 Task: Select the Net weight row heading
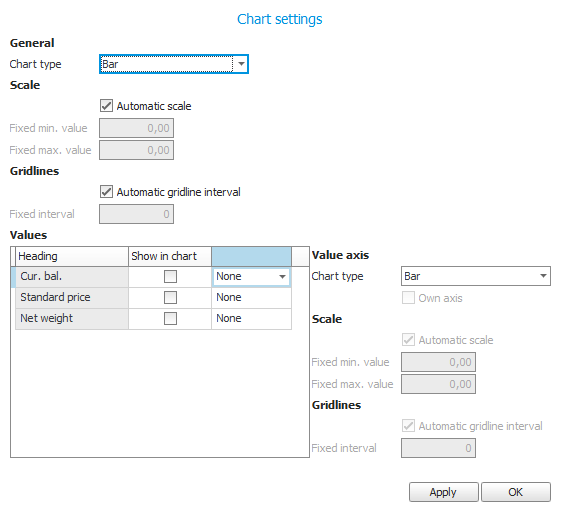[72, 319]
